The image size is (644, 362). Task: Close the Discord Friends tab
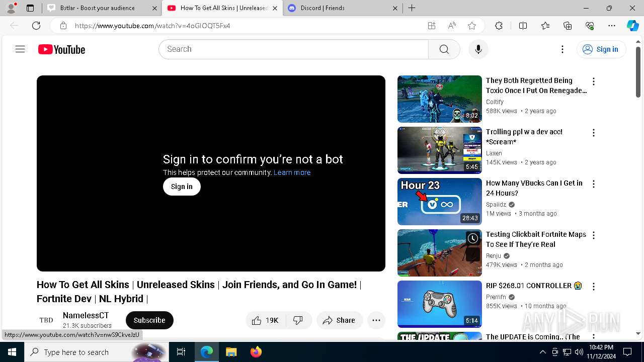[395, 8]
